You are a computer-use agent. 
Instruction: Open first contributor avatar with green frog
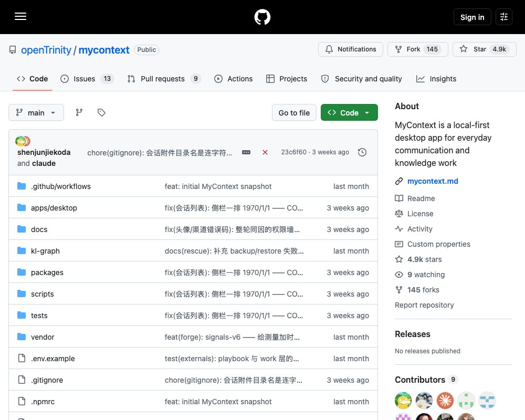tap(403, 401)
